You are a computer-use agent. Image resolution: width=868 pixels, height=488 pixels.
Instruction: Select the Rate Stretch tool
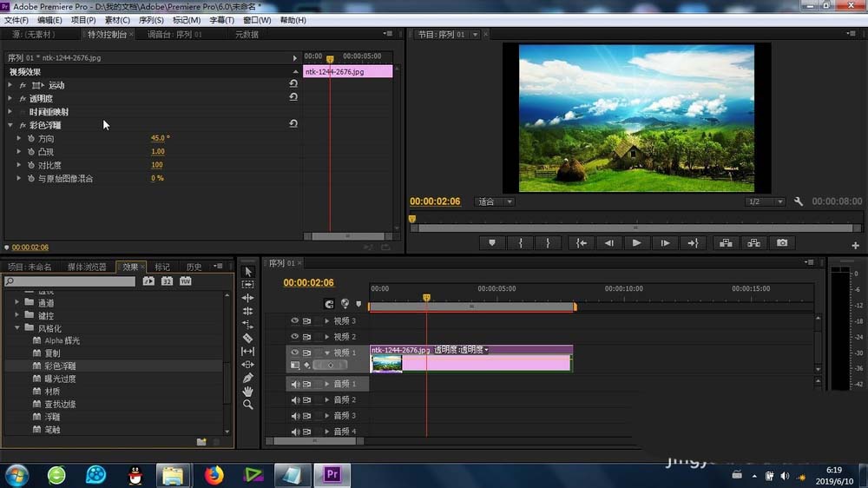248,325
